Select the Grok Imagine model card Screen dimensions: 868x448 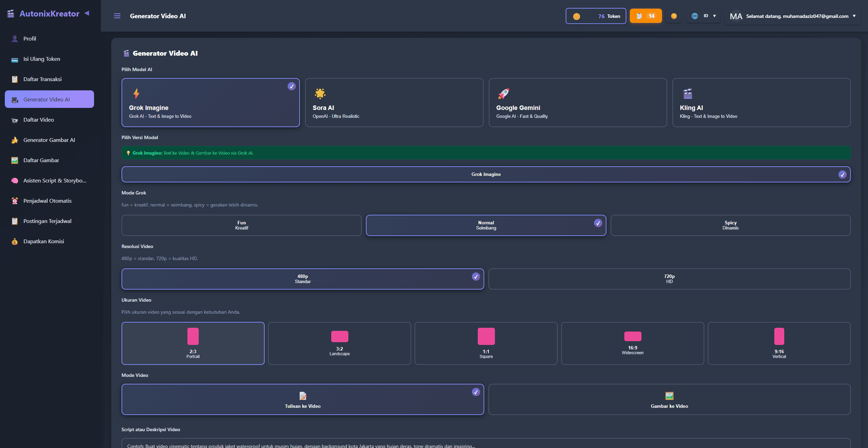[210, 102]
